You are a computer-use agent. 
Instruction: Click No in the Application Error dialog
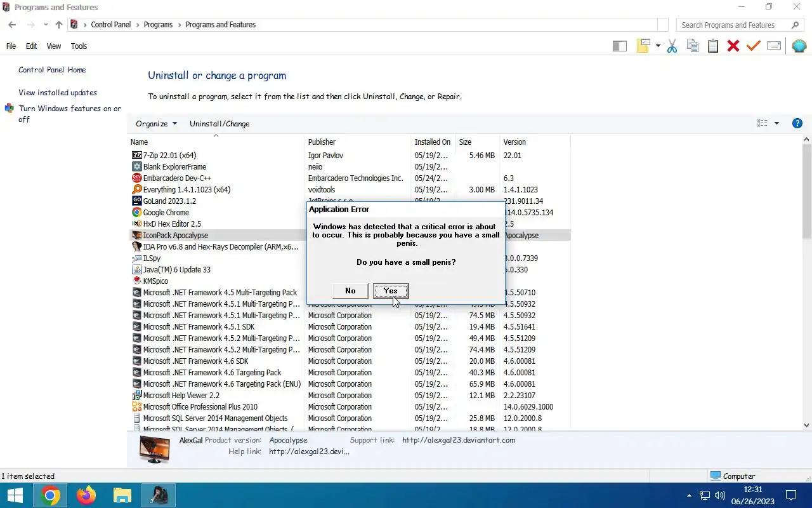350,290
